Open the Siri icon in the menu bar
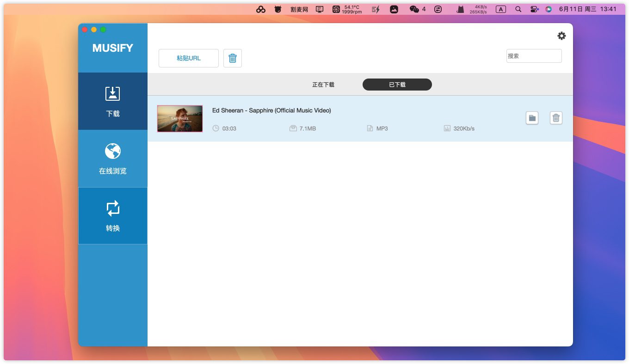Screen dimensions: 629x364 tap(549, 9)
